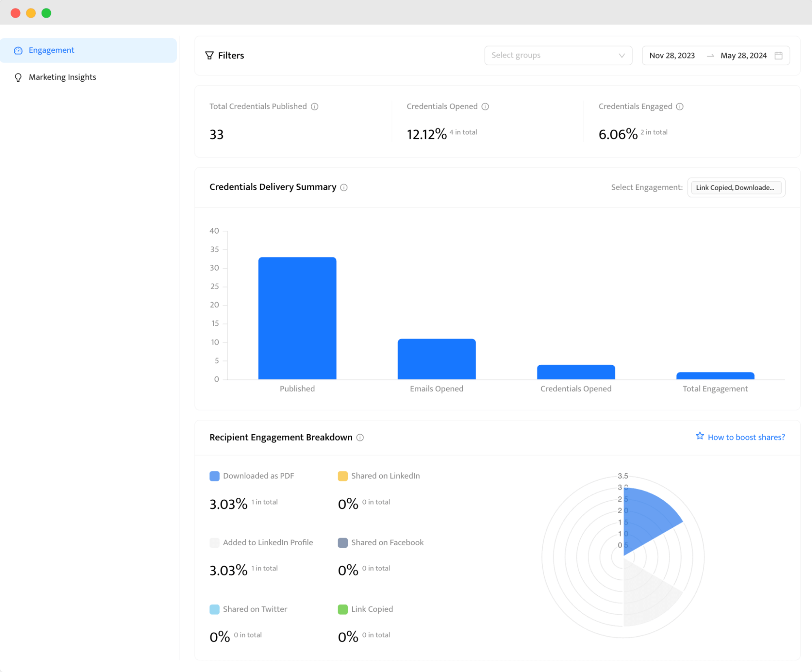Select the Credentials Opened bar in chart

576,372
